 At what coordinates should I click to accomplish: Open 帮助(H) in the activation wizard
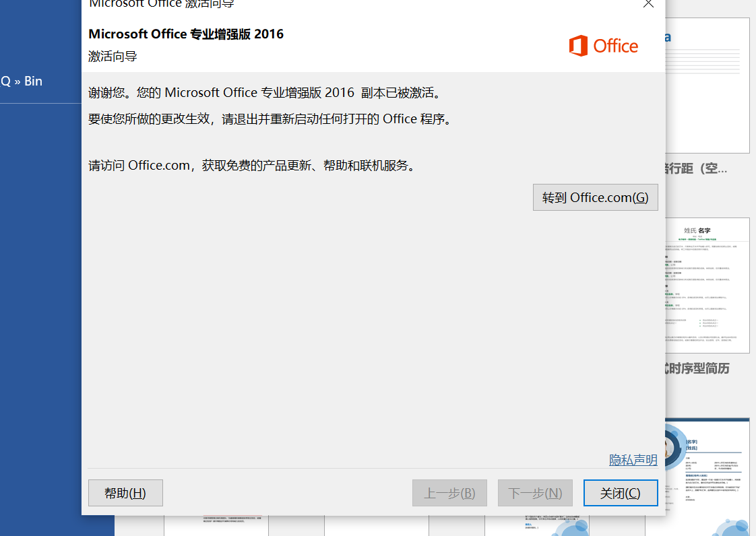point(125,493)
